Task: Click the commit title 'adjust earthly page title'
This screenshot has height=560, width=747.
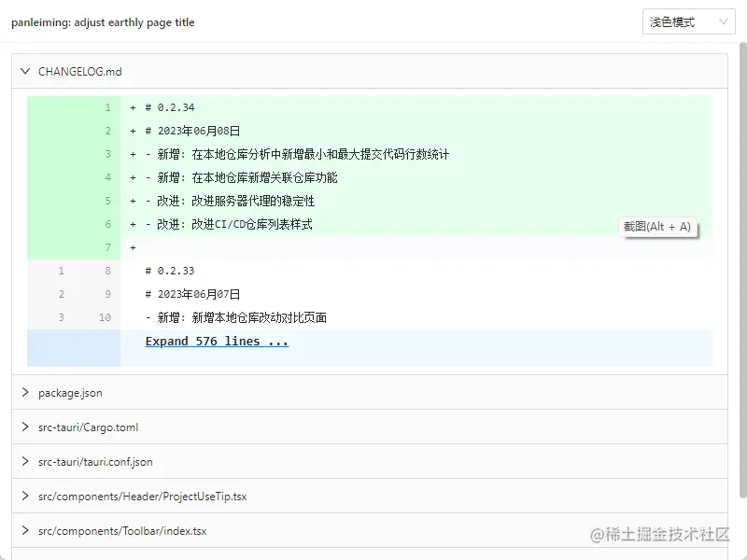Action: click(x=134, y=22)
